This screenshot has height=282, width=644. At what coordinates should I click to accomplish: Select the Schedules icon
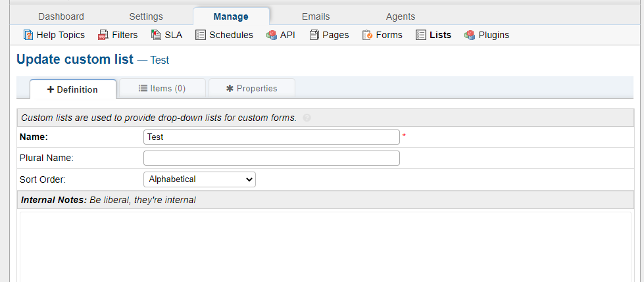[200, 35]
